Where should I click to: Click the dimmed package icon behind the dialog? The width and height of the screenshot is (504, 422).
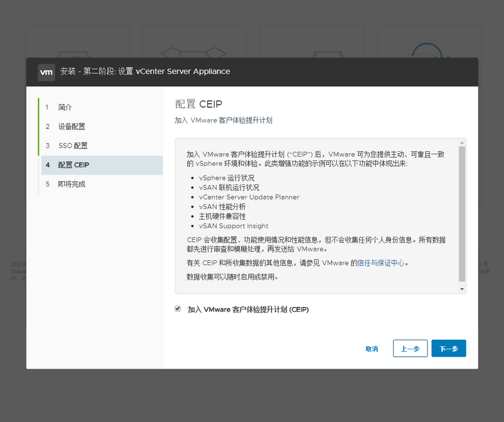tap(194, 51)
